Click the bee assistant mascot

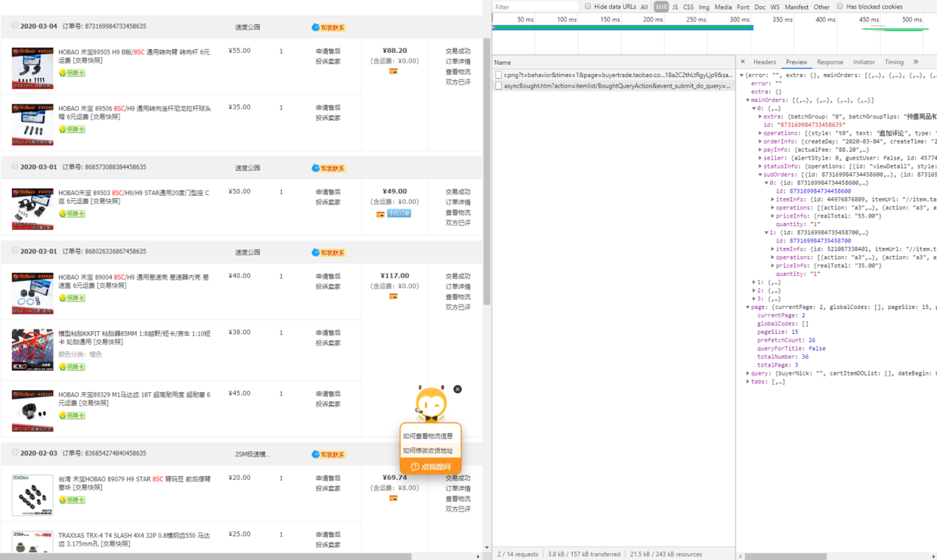(431, 404)
